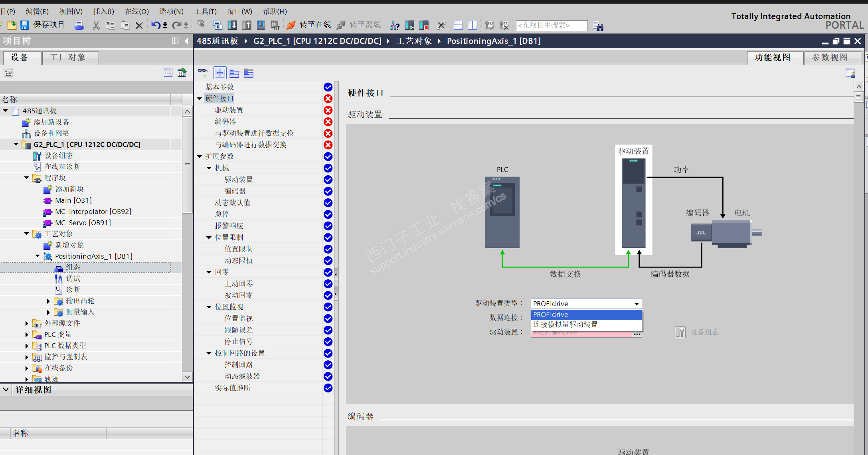This screenshot has height=455, width=868.
Task: Switch to the 参数视图 tab
Action: 830,57
